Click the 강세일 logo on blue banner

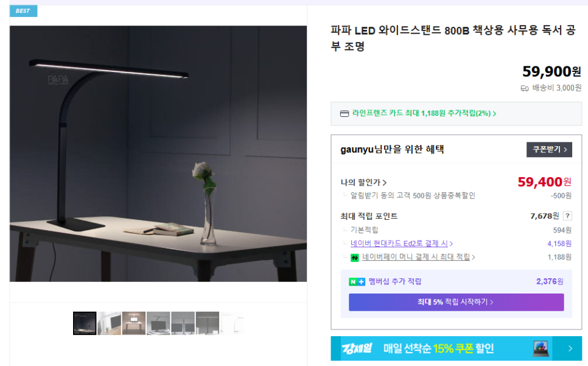356,348
